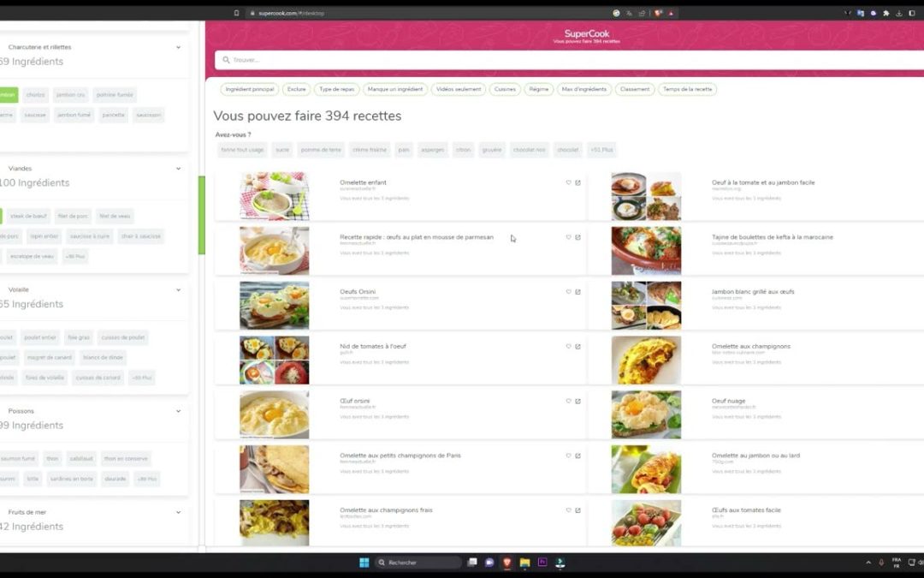Viewport: 924px width, 578px height.
Task: Add suggested ingredient pomme de terre
Action: coord(321,150)
